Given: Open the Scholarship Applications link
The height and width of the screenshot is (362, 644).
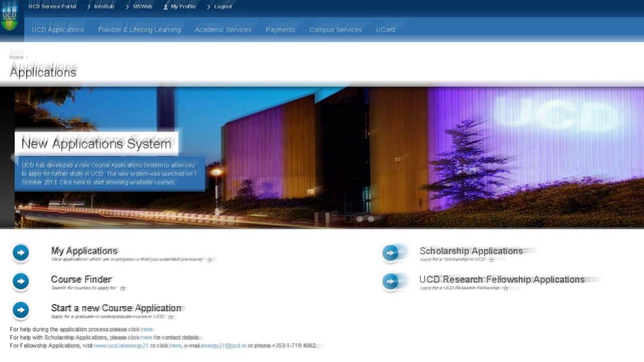Looking at the screenshot, I should (471, 251).
